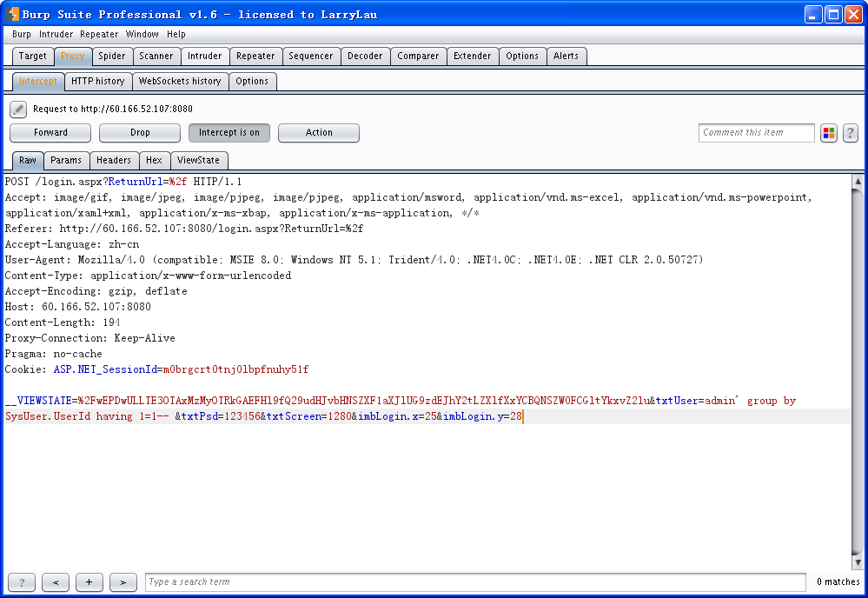Click the 0 matches label

(x=838, y=582)
